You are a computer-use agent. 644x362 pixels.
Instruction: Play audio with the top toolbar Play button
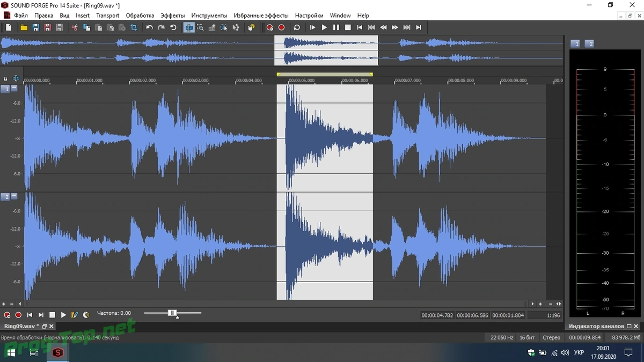324,27
